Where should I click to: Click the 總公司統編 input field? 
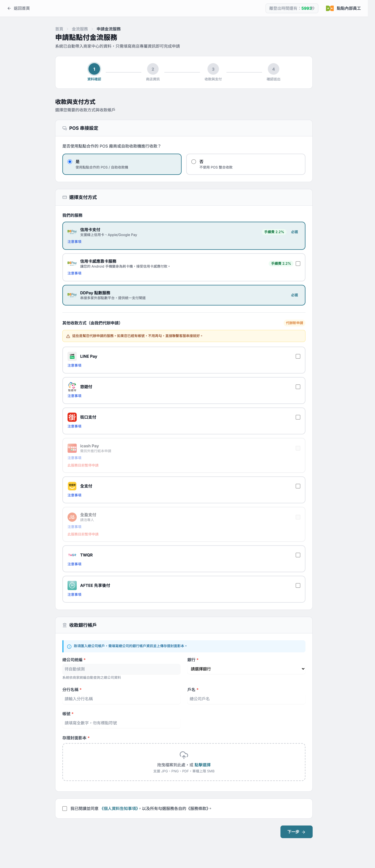coord(121,669)
